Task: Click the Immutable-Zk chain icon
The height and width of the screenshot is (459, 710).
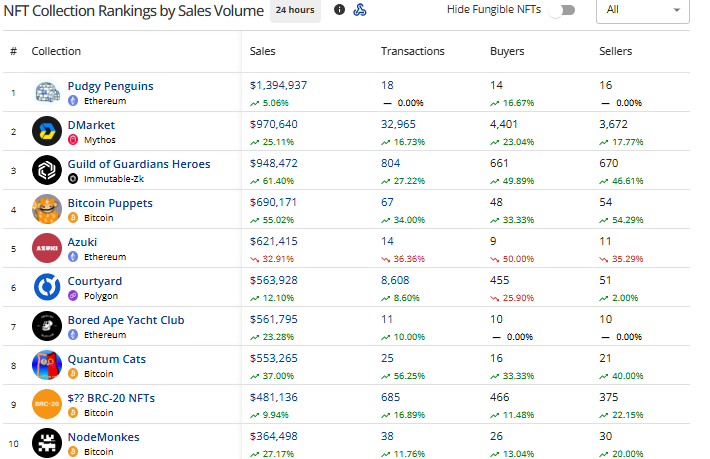Action: pos(73,179)
